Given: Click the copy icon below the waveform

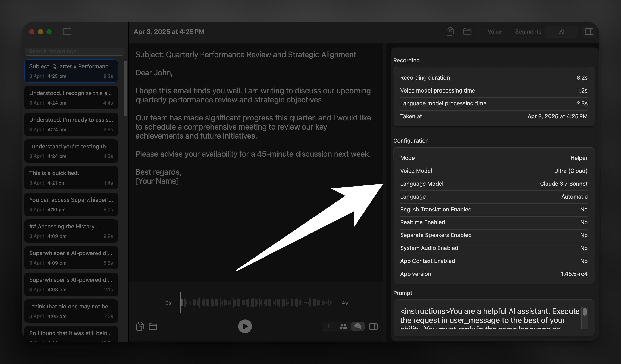Looking at the screenshot, I should click(x=140, y=326).
